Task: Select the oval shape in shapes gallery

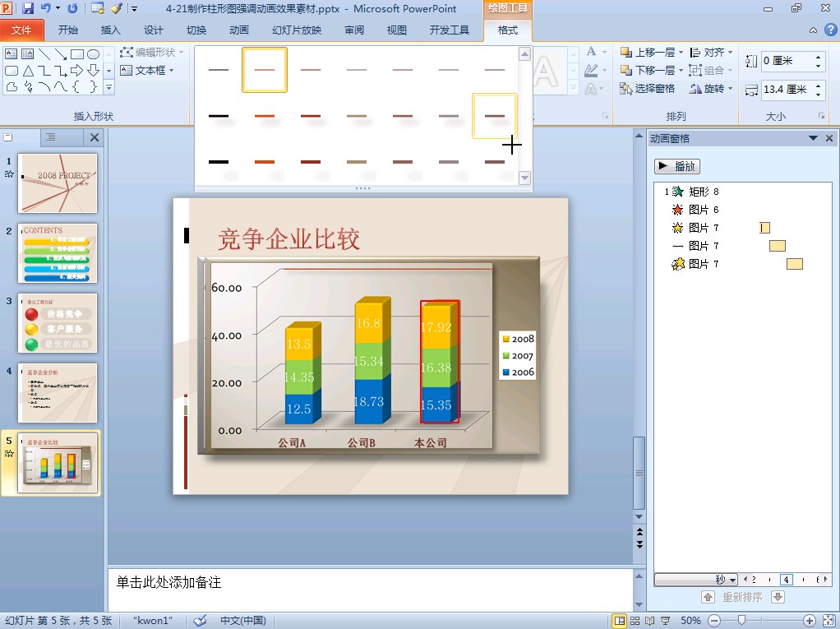Action: coord(94,54)
